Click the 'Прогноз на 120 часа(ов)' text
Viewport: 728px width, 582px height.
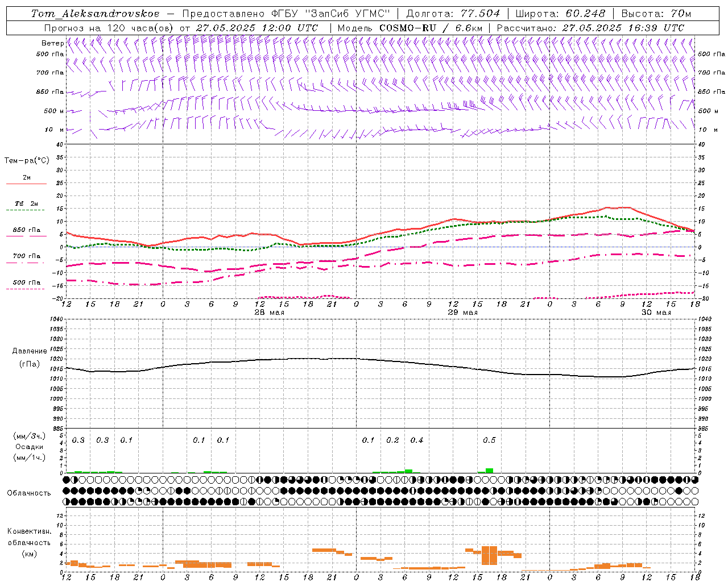click(x=109, y=28)
